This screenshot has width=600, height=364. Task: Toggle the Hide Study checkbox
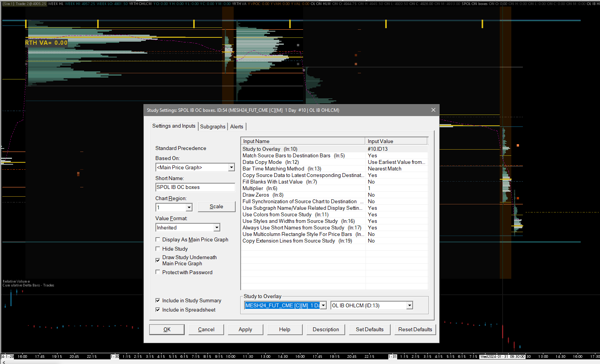coord(158,249)
